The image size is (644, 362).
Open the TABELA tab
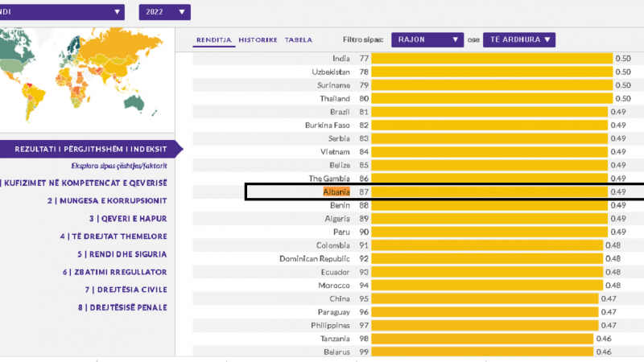click(x=299, y=39)
